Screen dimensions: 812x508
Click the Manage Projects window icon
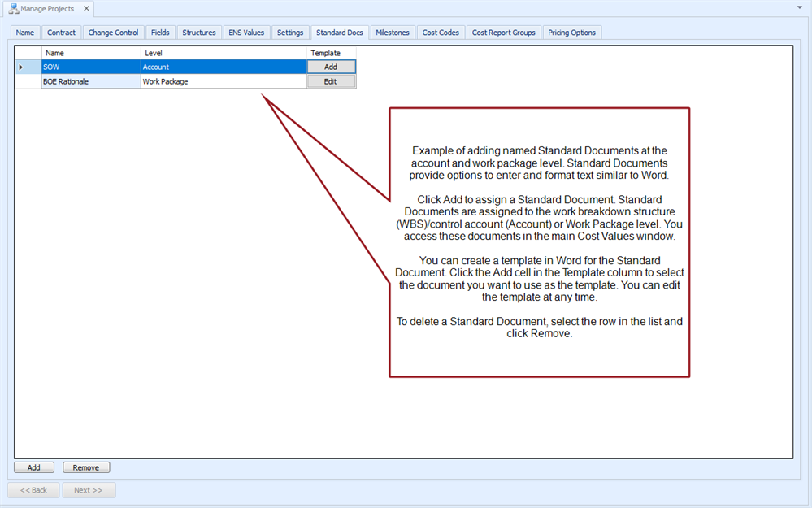click(x=14, y=9)
